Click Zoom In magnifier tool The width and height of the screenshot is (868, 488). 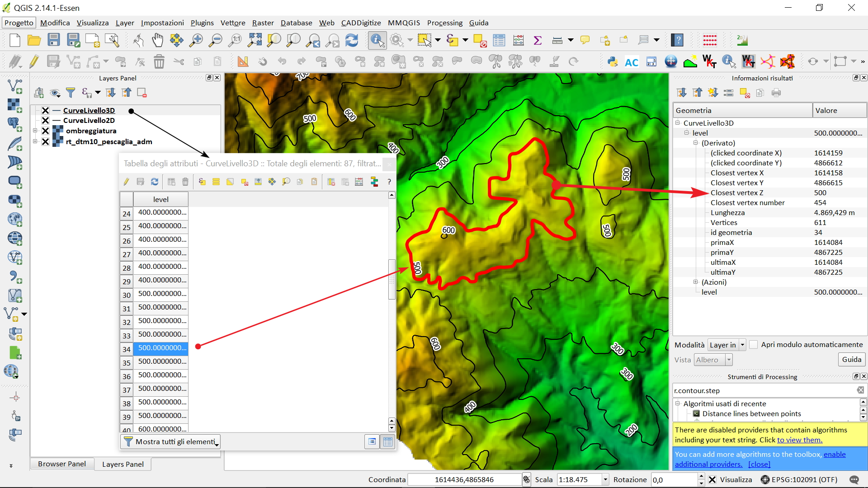(196, 41)
